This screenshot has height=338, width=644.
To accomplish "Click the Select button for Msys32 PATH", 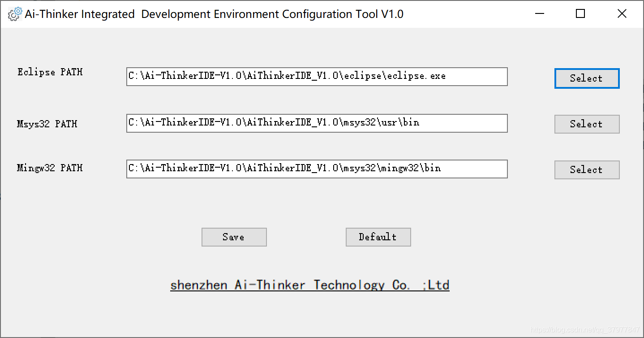I will (x=587, y=124).
